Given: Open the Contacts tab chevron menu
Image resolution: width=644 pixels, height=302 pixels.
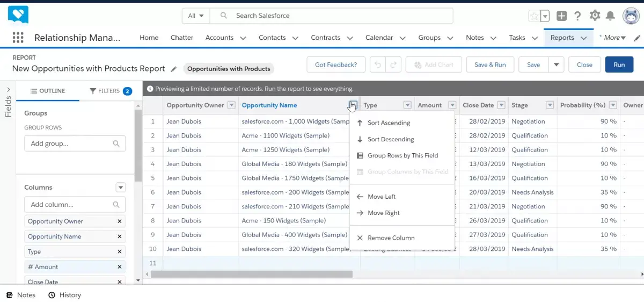Looking at the screenshot, I should tap(295, 38).
